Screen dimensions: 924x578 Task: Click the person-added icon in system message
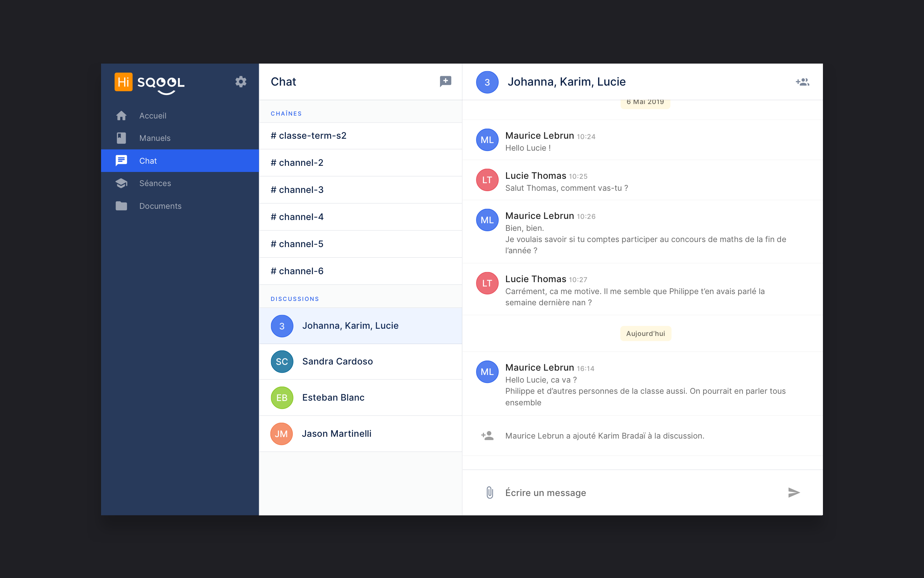487,435
